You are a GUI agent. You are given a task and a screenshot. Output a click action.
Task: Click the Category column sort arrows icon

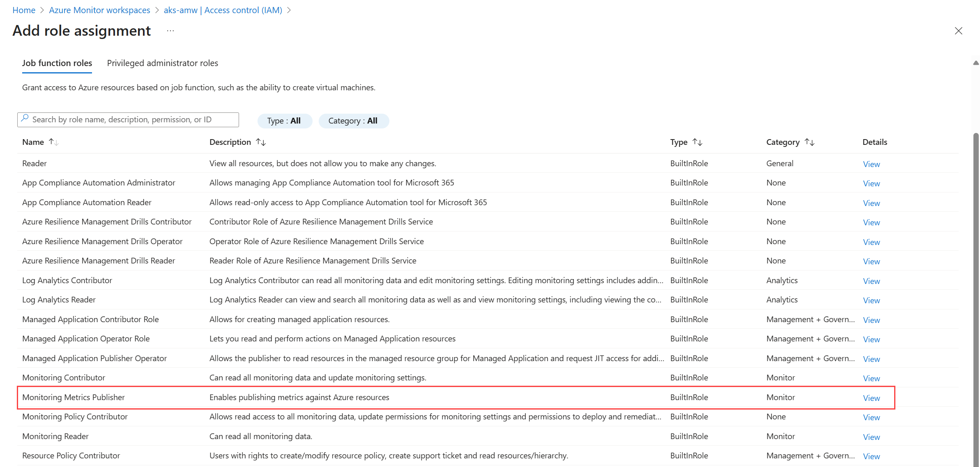(810, 142)
